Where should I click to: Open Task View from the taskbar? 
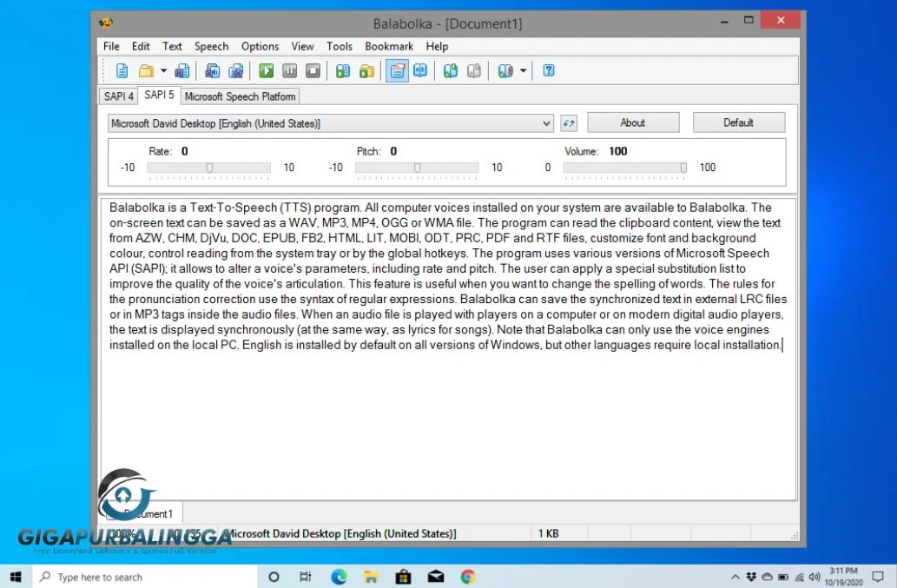click(306, 577)
